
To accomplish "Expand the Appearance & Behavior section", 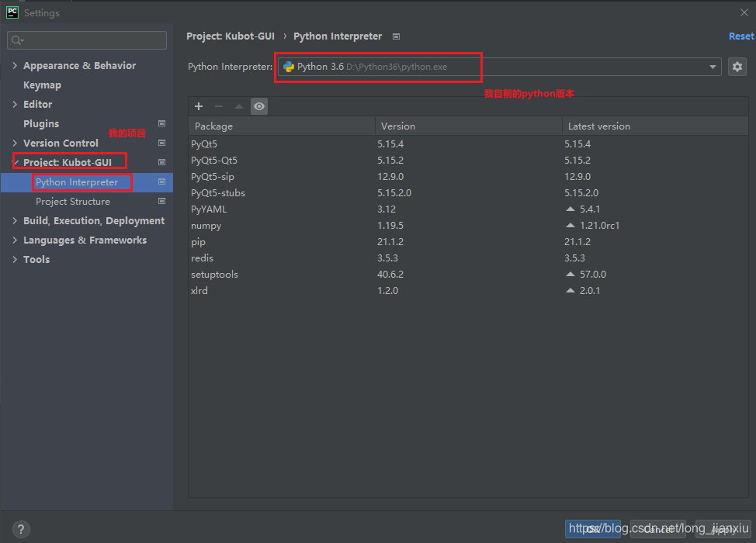I will click(14, 65).
